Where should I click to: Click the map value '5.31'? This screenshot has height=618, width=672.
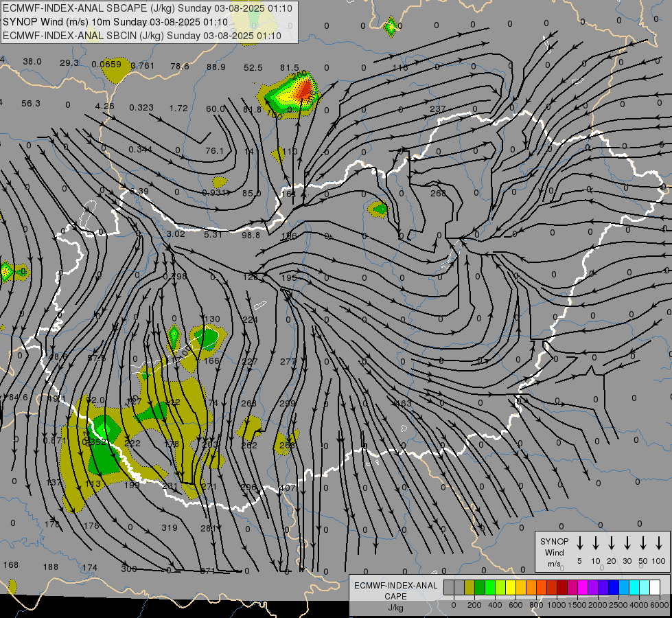[213, 235]
